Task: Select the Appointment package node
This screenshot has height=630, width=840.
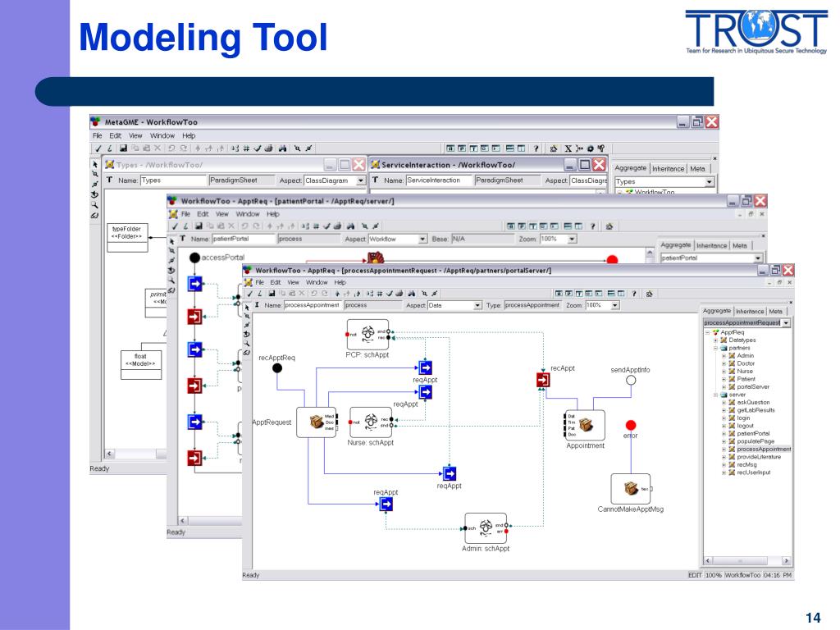Action: click(x=585, y=425)
